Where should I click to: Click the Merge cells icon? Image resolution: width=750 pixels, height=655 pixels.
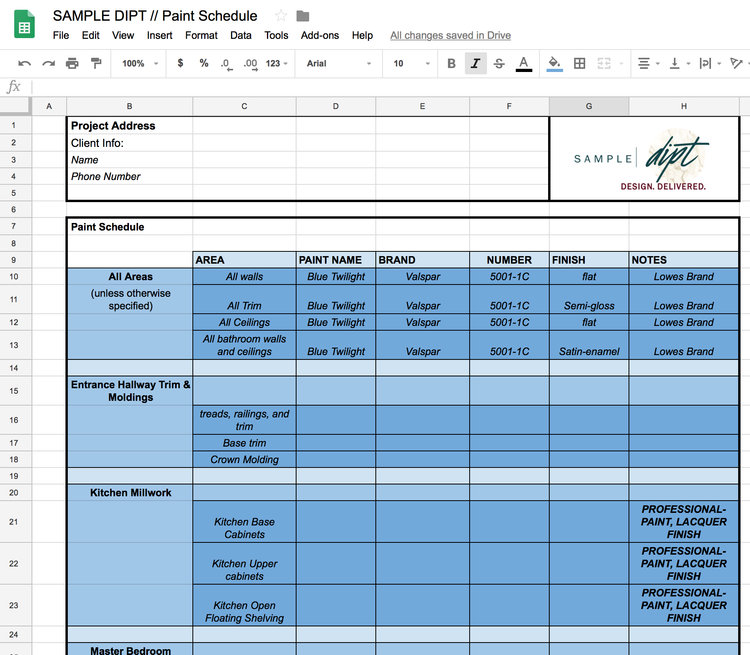[604, 63]
